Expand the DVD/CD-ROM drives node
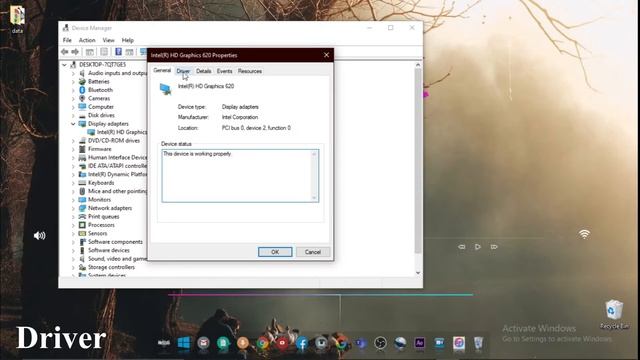Viewport: 640px width, 360px height. 73,140
